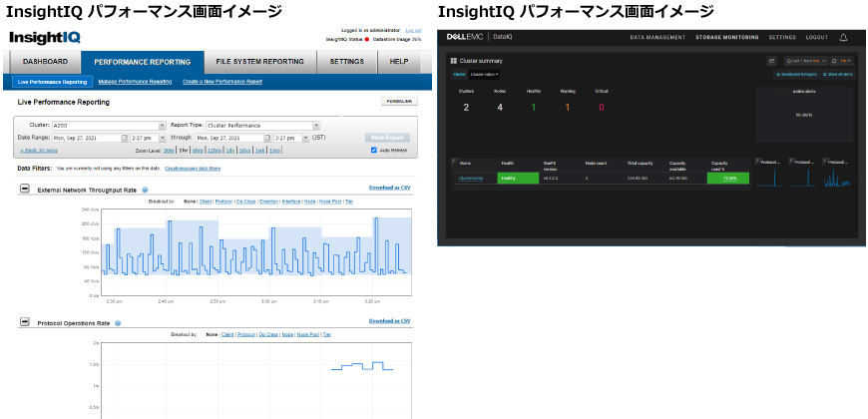Screen dimensions: 868x419
Task: Set zoom level to 1dy
Action: pyautogui.click(x=230, y=151)
